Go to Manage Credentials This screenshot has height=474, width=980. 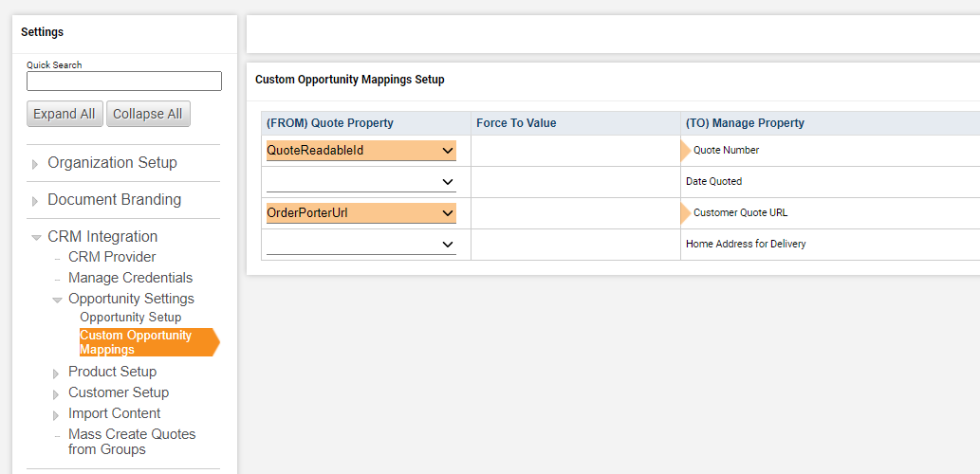130,278
